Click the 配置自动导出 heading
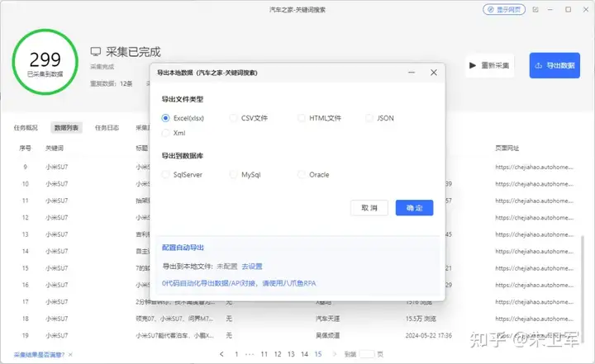Image resolution: width=595 pixels, height=364 pixels. 183,248
